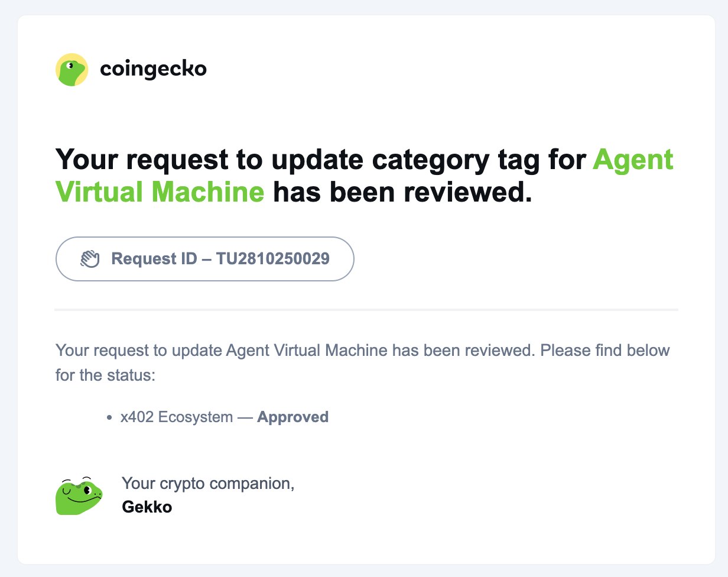Click "Agent Virtual Machine" in the body paragraph

coord(307,350)
